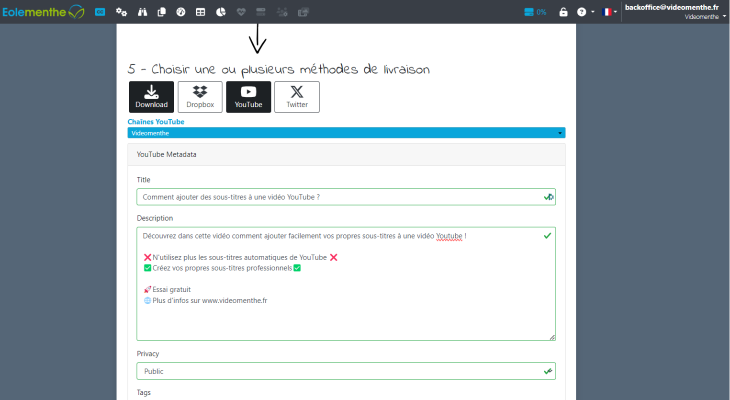Toggle the Dropbox delivery method
The width and height of the screenshot is (730, 400).
pyautogui.click(x=200, y=97)
